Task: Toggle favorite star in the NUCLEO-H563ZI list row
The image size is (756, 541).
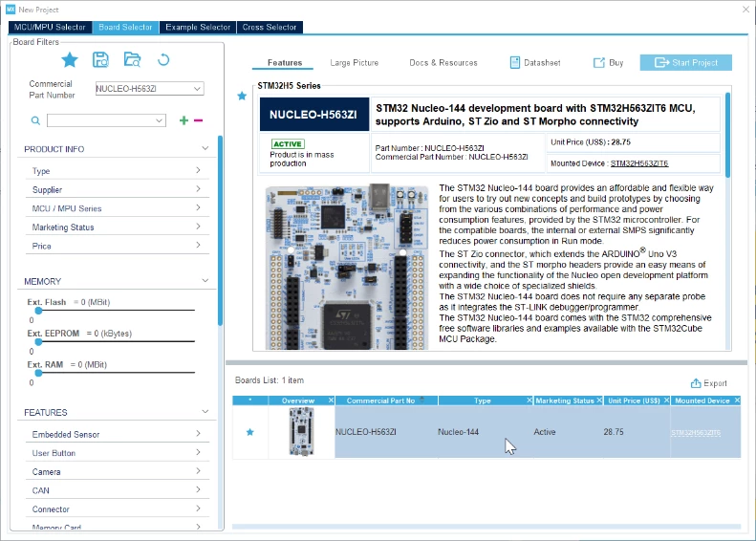Action: 249,432
